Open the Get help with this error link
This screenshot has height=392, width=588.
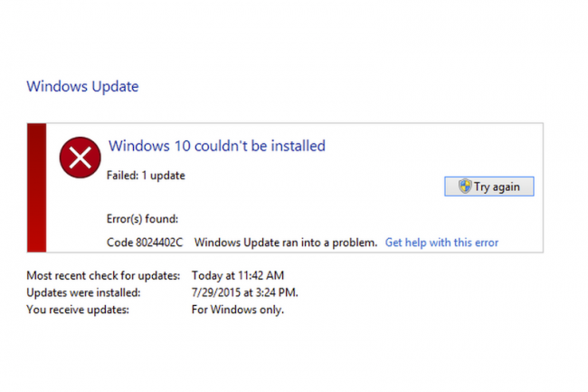441,243
